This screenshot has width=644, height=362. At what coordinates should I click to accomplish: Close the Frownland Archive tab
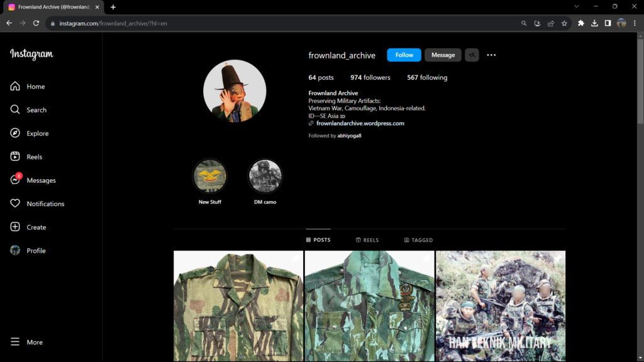point(97,7)
